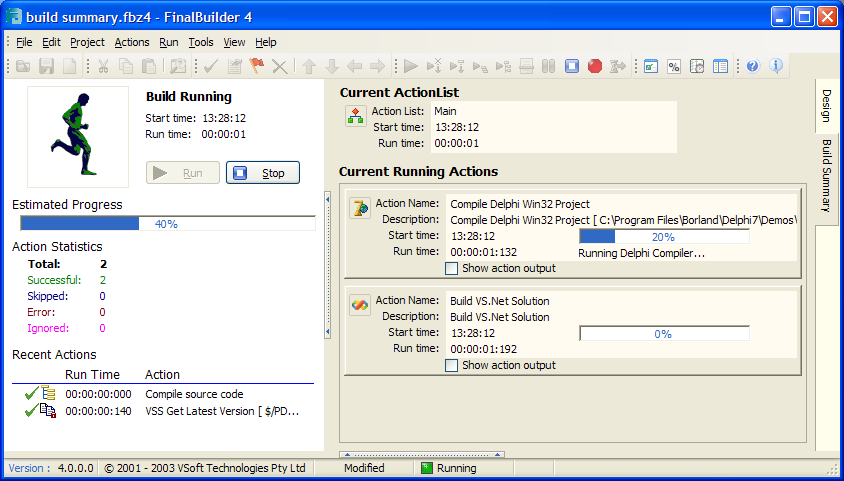Click the gray play triangle in the toolbar
Image resolution: width=844 pixels, height=481 pixels.
point(411,66)
